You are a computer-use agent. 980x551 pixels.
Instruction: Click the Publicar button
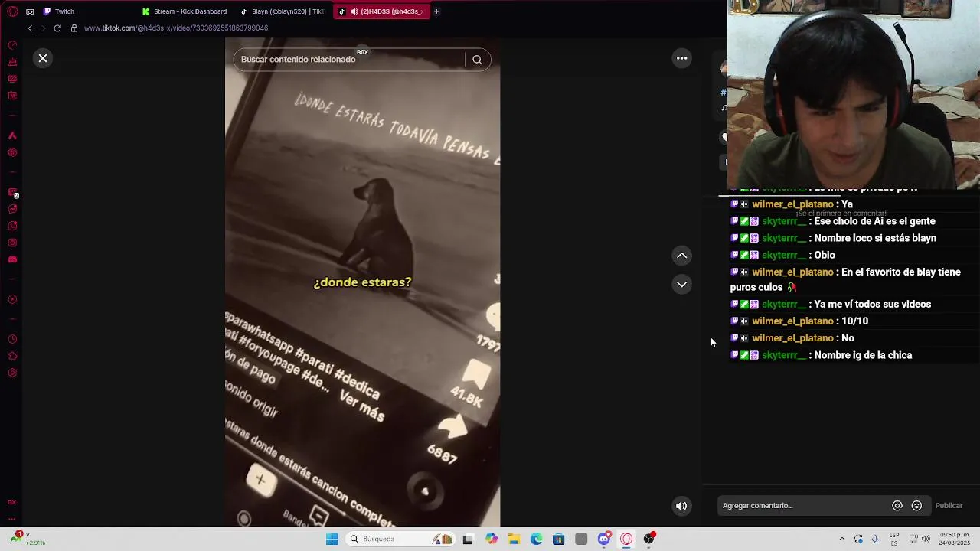[x=949, y=505]
